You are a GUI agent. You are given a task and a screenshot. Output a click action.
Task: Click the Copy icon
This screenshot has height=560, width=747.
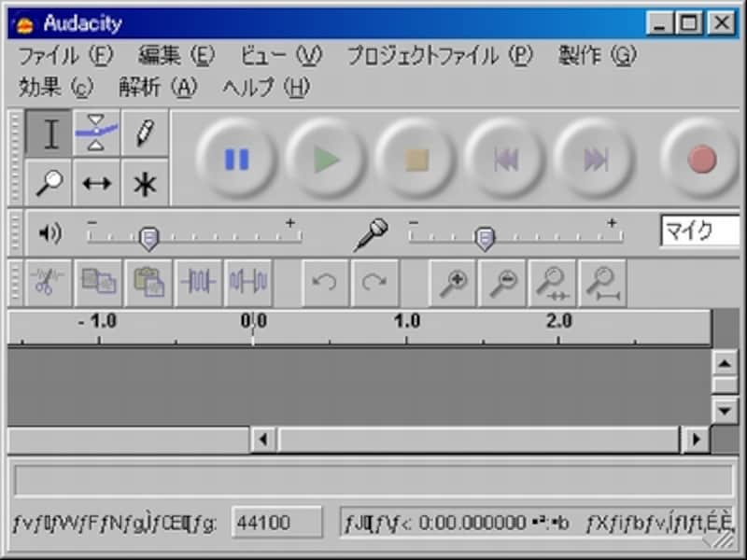[x=98, y=283]
